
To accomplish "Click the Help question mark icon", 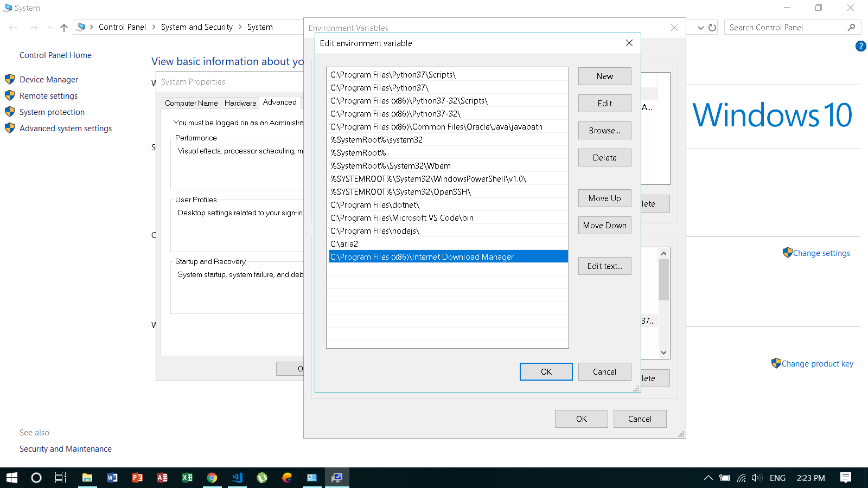I will pyautogui.click(x=860, y=46).
